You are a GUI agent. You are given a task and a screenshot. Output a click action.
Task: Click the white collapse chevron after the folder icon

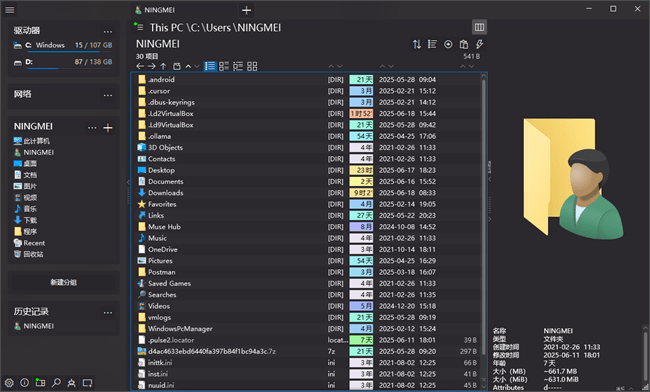coord(188,66)
